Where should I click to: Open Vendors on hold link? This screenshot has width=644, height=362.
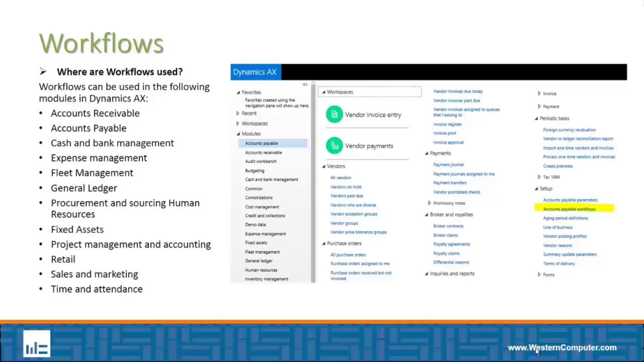point(346,187)
